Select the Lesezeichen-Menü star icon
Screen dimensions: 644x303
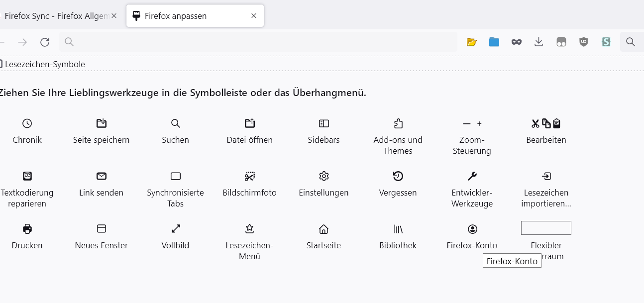[x=249, y=229]
